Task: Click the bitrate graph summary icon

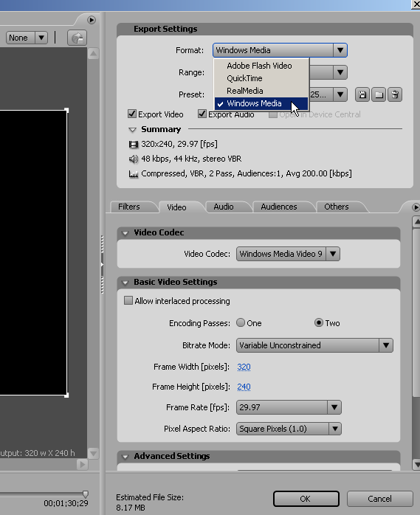Action: (x=134, y=173)
